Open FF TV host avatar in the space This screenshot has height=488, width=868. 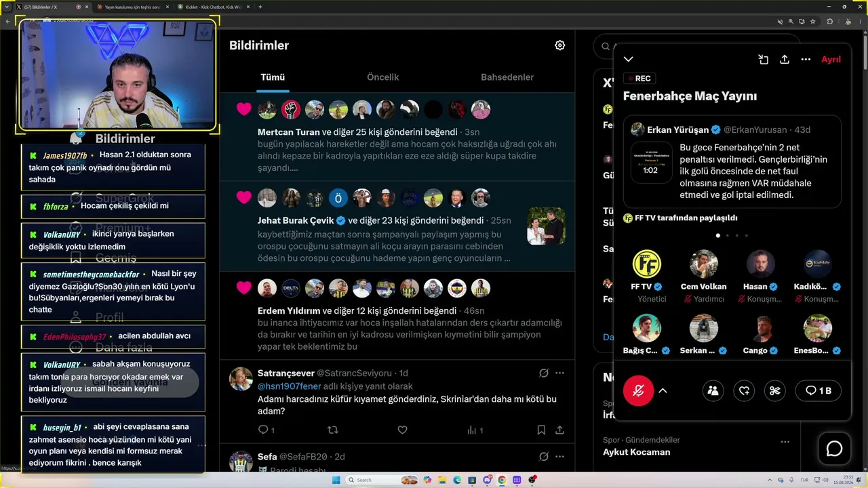coord(646,264)
